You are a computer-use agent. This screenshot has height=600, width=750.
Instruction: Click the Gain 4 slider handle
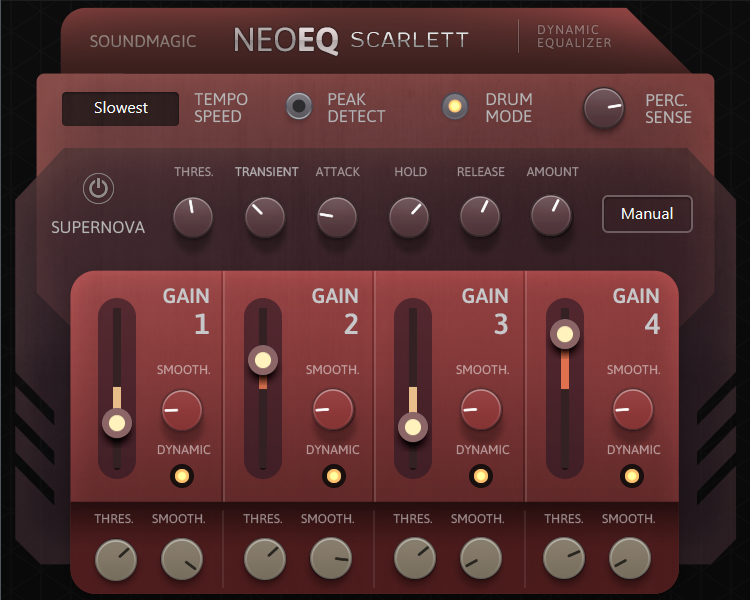(565, 334)
